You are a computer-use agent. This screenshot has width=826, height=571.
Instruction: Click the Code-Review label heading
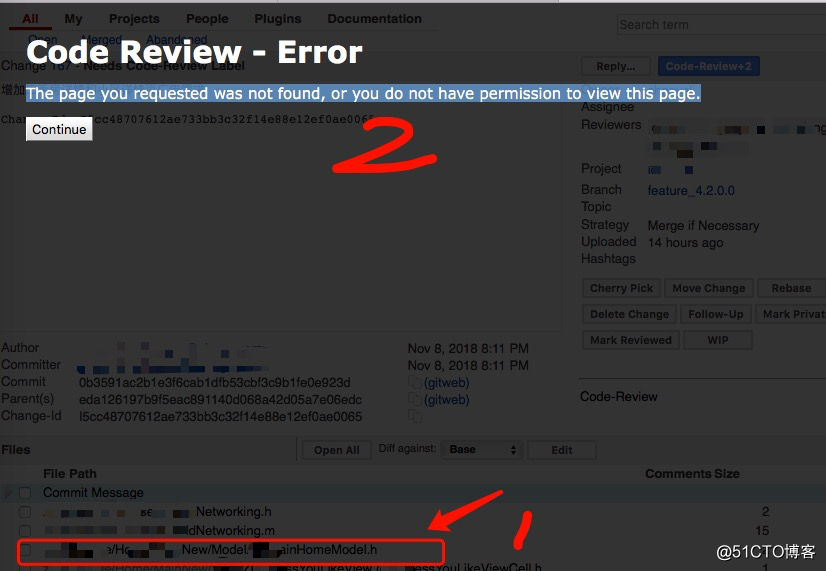point(618,397)
